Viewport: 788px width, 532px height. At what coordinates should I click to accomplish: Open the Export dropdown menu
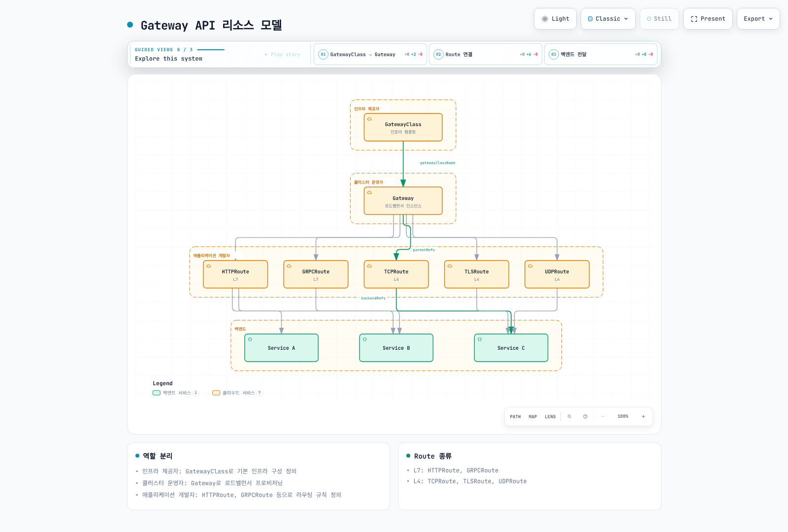point(758,19)
